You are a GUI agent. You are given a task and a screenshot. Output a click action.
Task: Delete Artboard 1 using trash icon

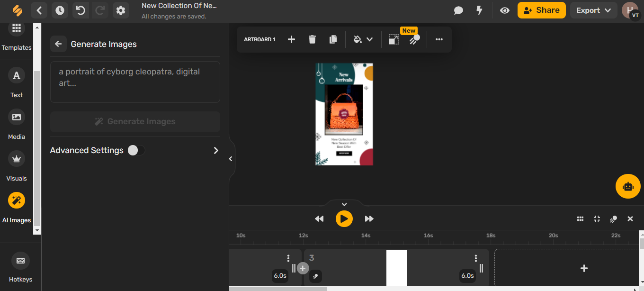tap(312, 39)
